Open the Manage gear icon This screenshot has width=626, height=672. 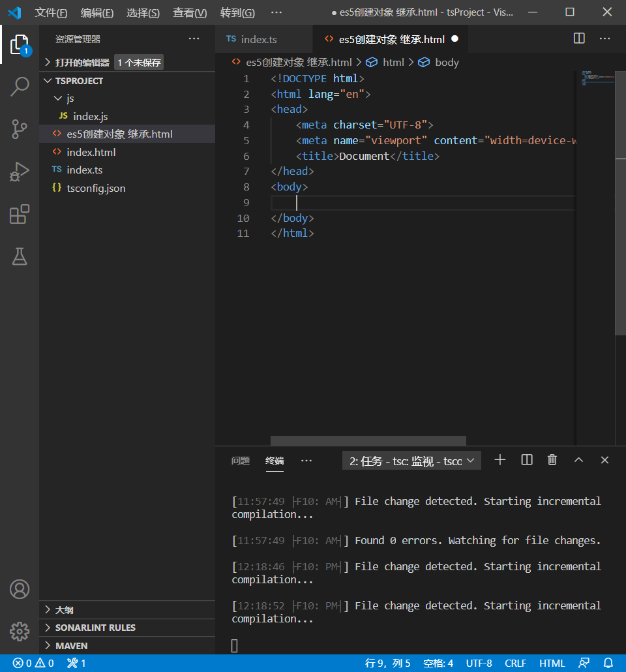point(20,632)
